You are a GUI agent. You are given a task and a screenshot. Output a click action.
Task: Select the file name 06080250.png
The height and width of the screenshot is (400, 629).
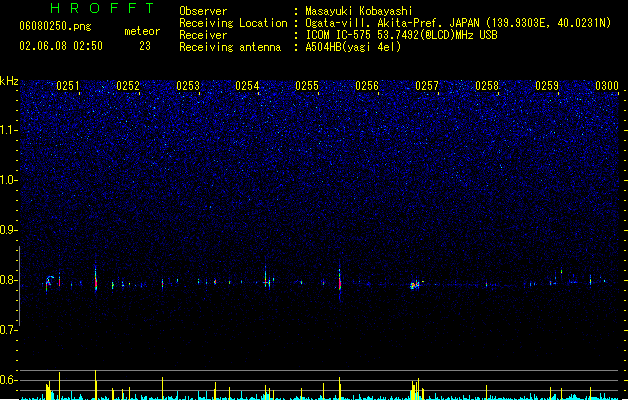tap(55, 26)
